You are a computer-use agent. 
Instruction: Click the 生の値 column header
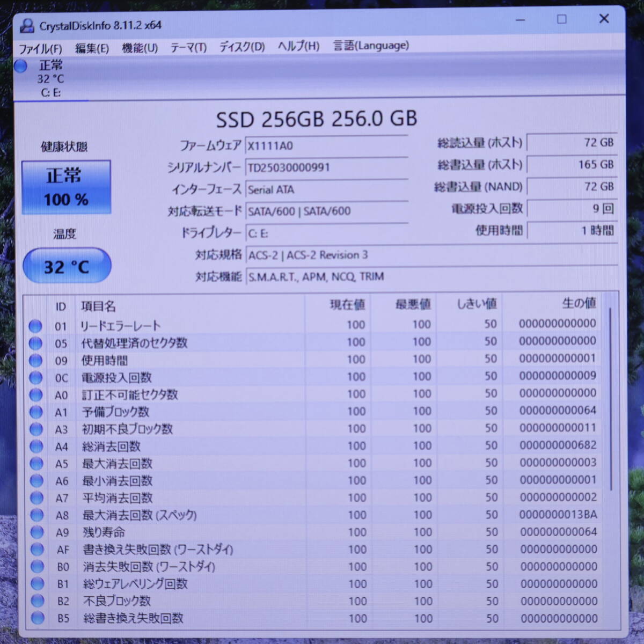579,303
